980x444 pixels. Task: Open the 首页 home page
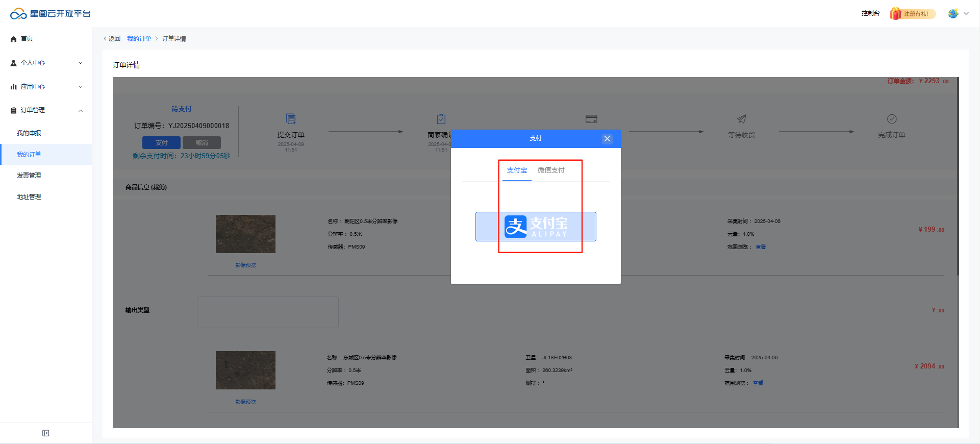coord(27,39)
